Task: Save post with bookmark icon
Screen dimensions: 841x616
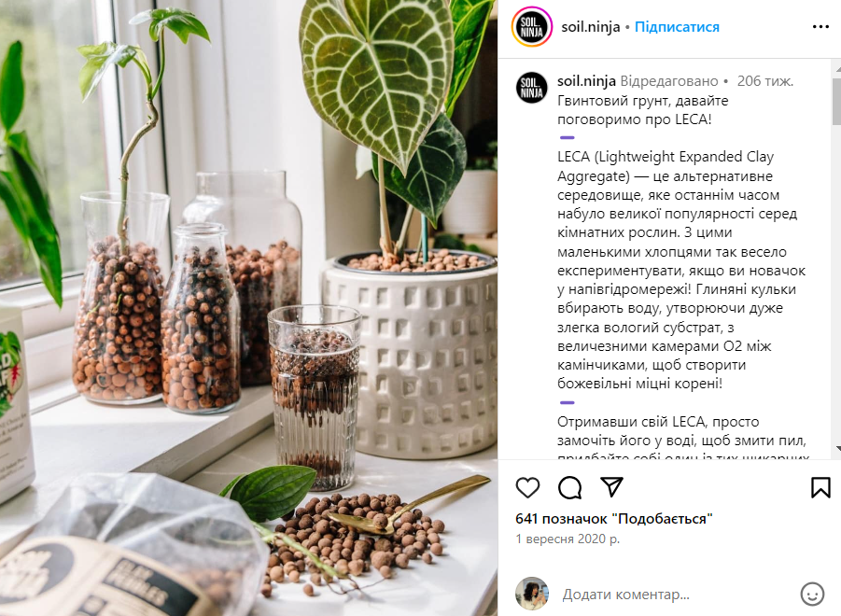Action: (820, 487)
